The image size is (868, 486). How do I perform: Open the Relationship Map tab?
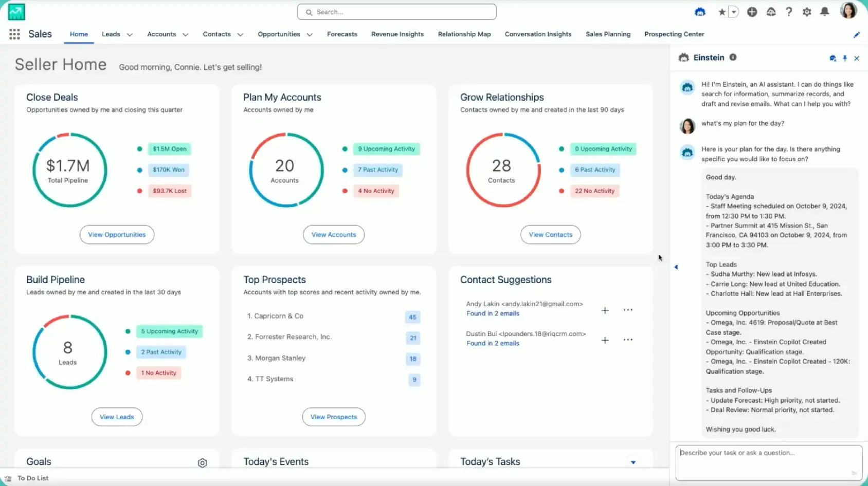464,34
